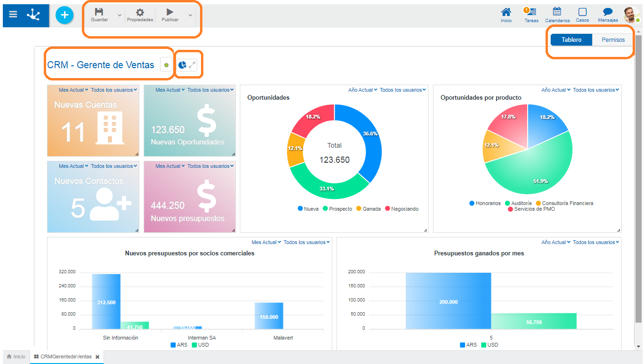Expand the Guardar dropdown arrow
The image size is (643, 364).
[x=119, y=15]
